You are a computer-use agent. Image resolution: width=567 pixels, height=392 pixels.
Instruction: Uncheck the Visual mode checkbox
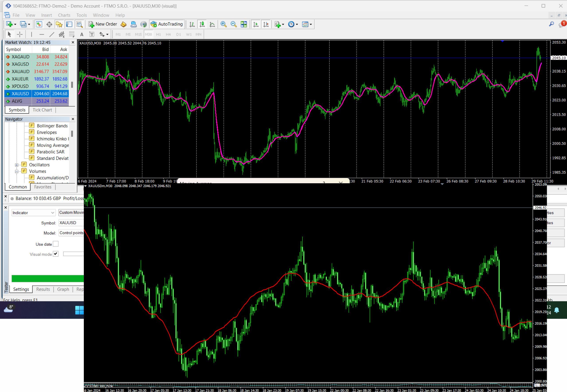(56, 254)
